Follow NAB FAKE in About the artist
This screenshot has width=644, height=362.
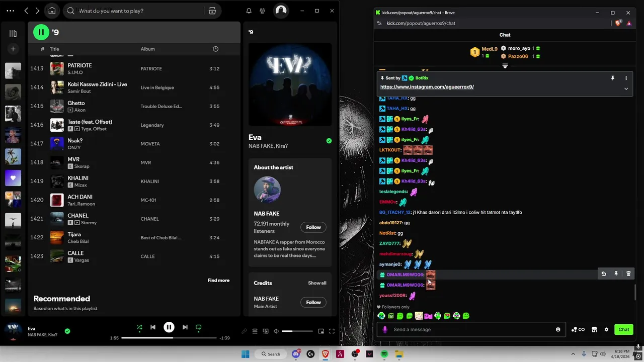coord(313,227)
